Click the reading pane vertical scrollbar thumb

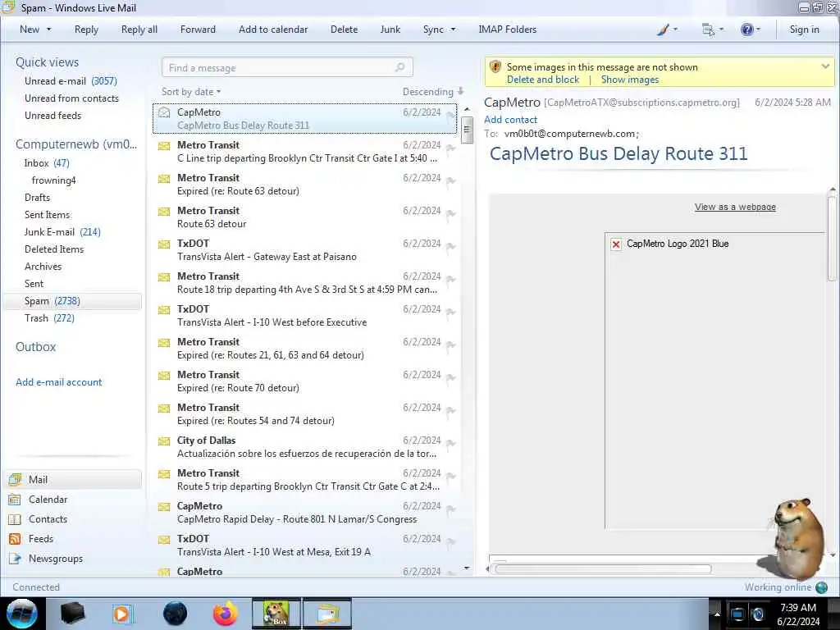(x=832, y=239)
